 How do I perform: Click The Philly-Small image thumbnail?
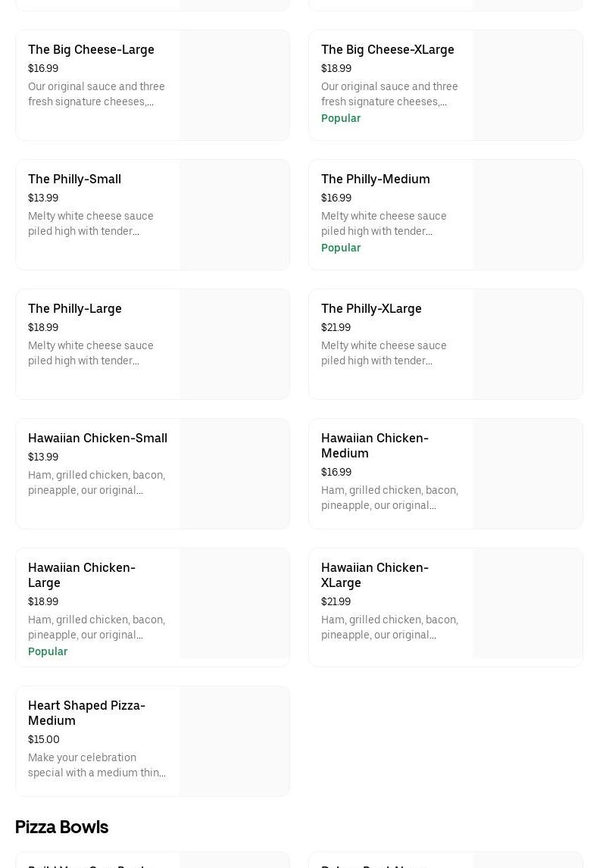tap(234, 215)
